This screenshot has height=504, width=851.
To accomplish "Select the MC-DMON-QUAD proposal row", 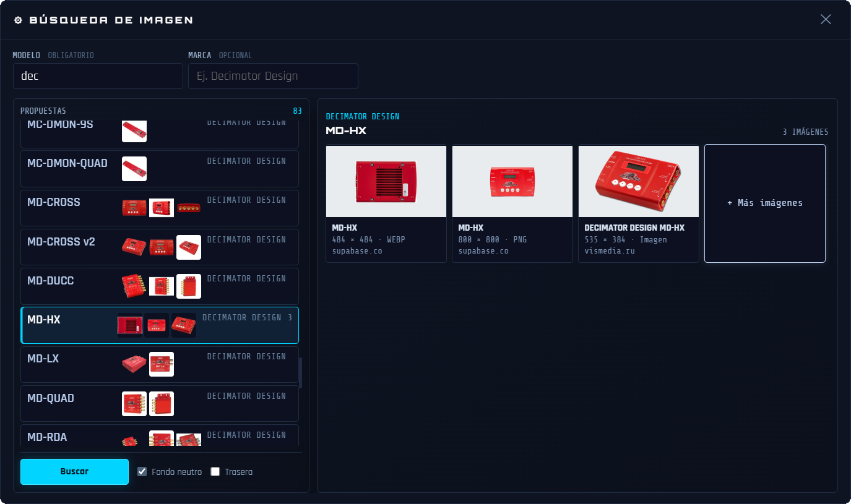I will 160,169.
